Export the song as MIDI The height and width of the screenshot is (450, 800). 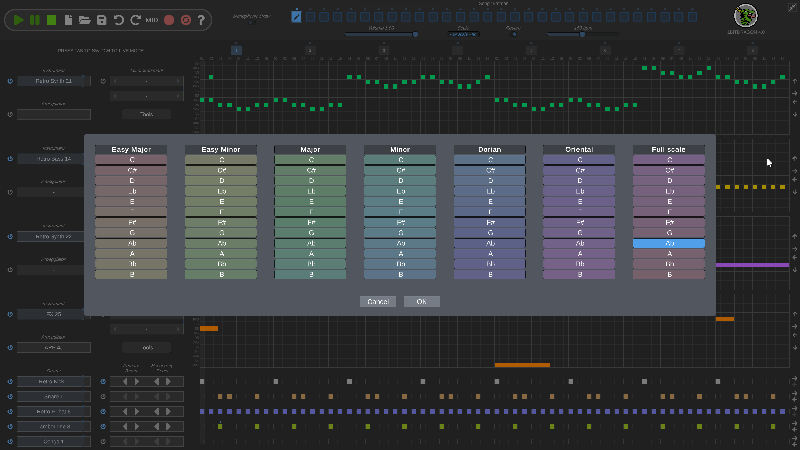(151, 19)
